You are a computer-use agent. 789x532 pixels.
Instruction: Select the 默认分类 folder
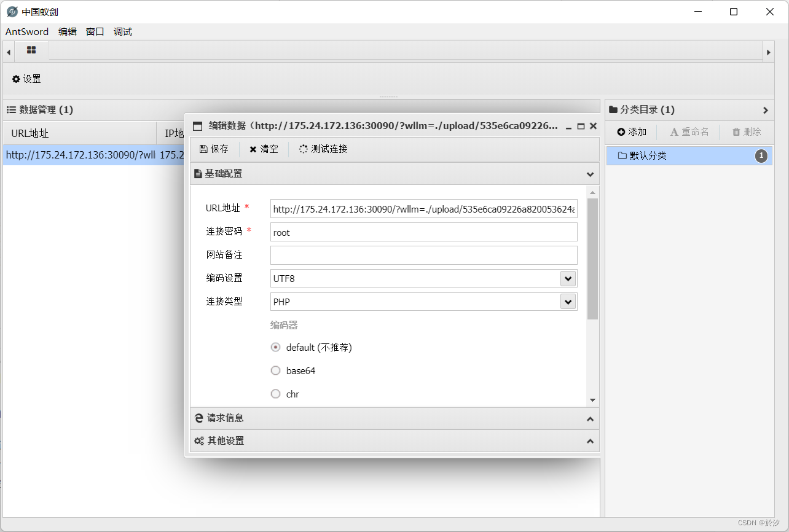689,156
